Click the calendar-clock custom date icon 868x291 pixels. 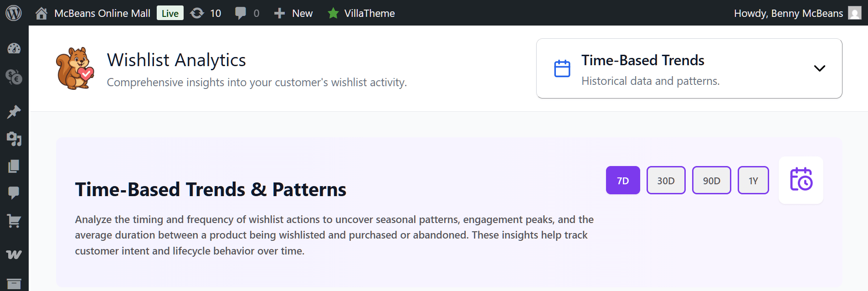point(801,180)
